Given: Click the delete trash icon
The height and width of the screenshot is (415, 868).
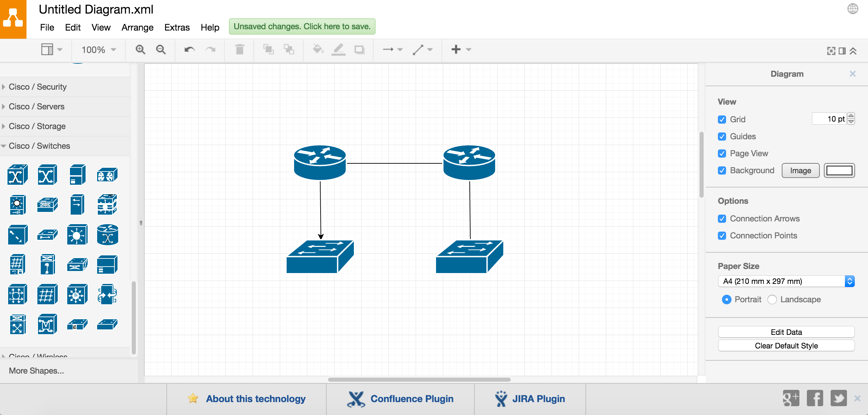Looking at the screenshot, I should (239, 50).
